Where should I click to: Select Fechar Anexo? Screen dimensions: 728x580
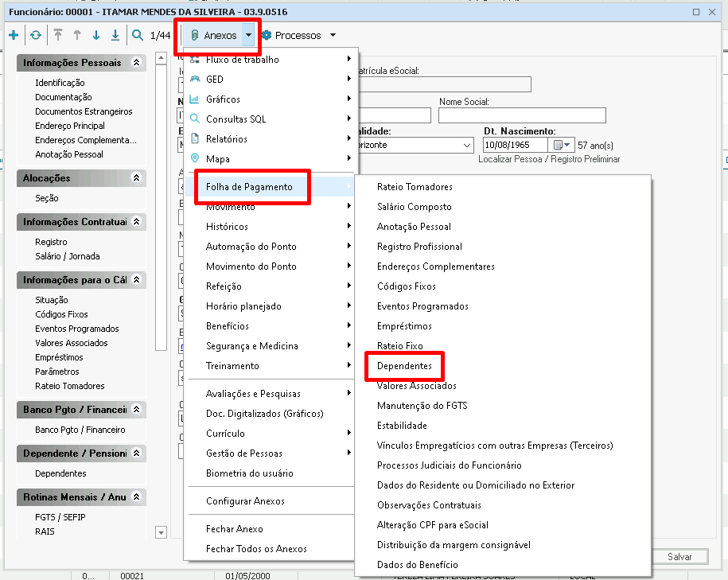point(271,529)
